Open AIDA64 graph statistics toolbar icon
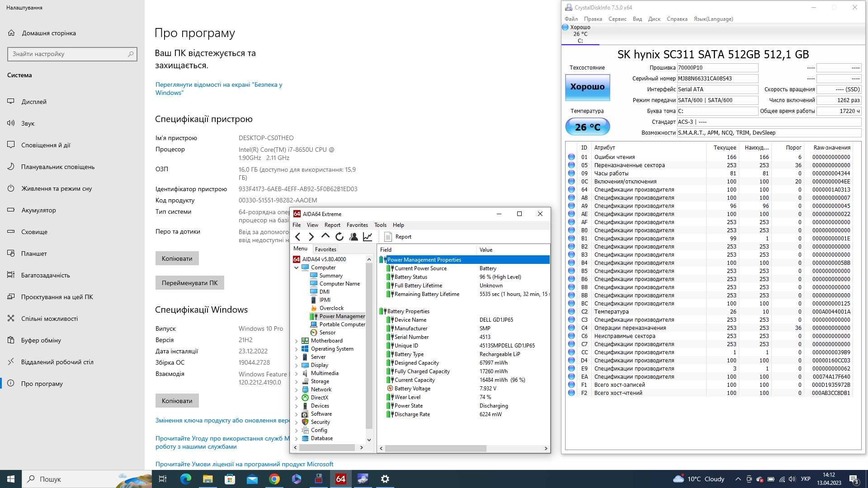The width and height of the screenshot is (868, 488). coord(368,237)
